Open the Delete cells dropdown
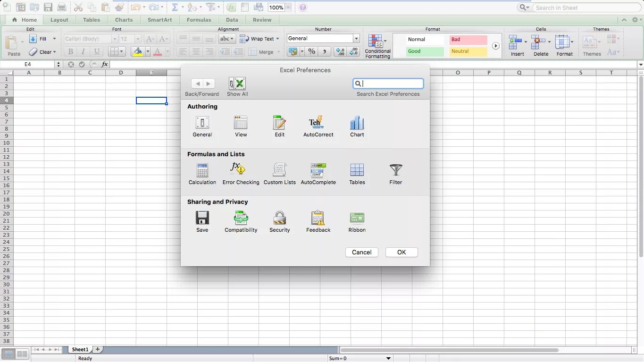 [x=549, y=42]
